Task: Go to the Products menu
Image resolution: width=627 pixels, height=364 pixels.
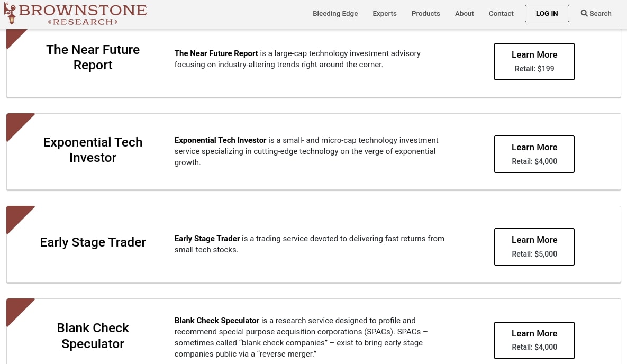Action: (425, 14)
